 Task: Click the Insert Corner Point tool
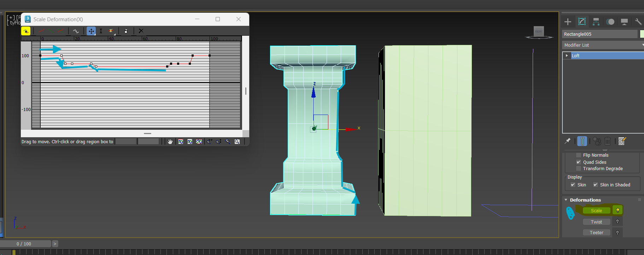111,31
